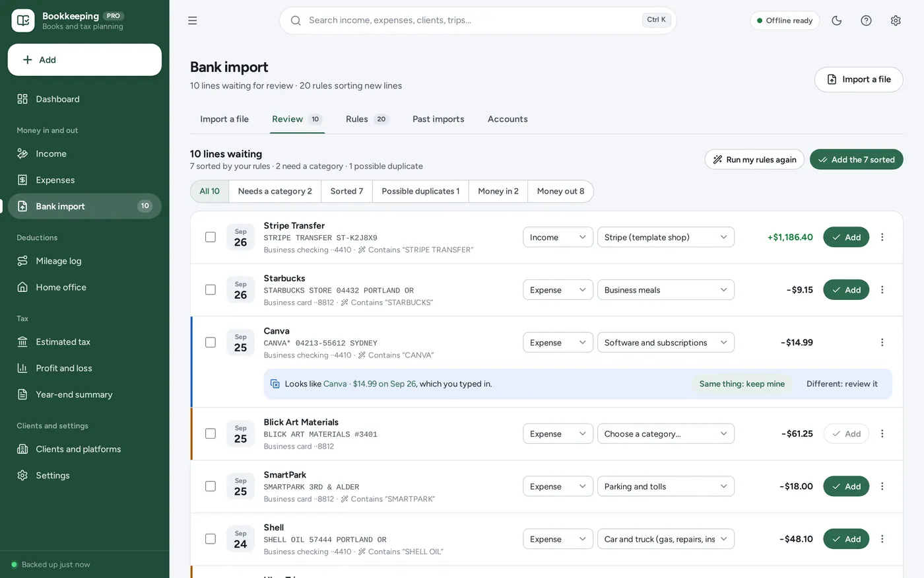Select the Starbucks line checkbox
The height and width of the screenshot is (578, 924).
point(211,290)
